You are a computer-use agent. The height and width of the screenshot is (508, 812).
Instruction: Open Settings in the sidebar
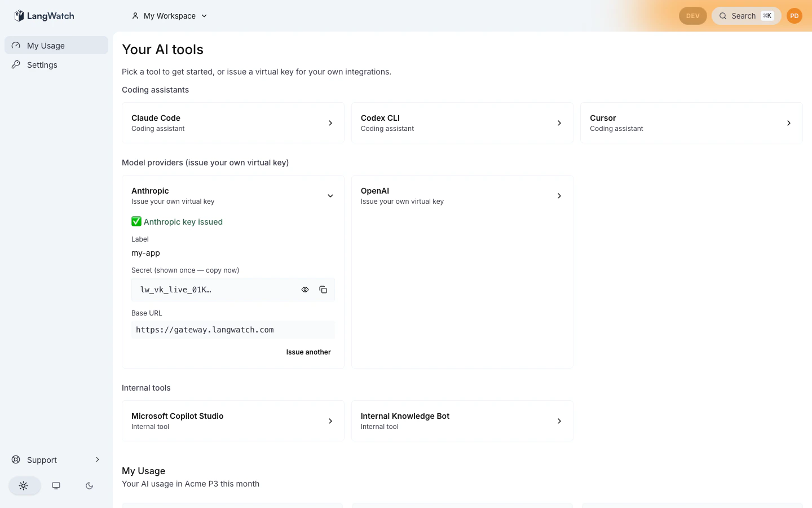56,64
